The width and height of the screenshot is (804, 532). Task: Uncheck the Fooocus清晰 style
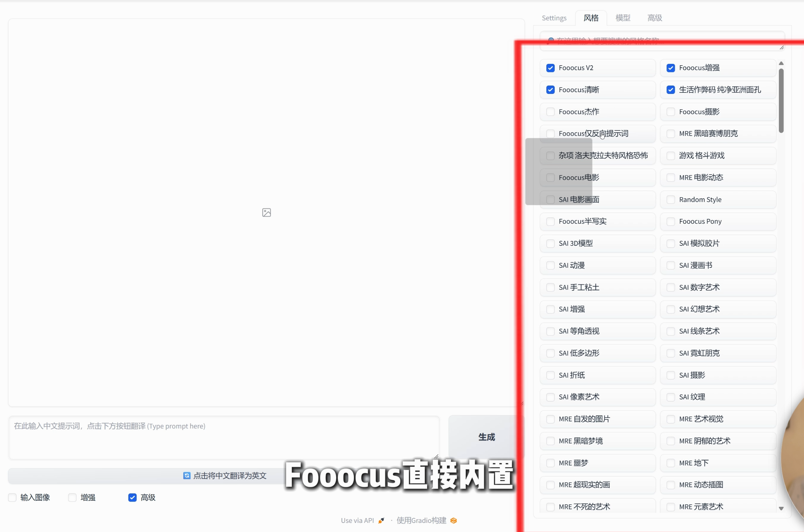pos(551,90)
